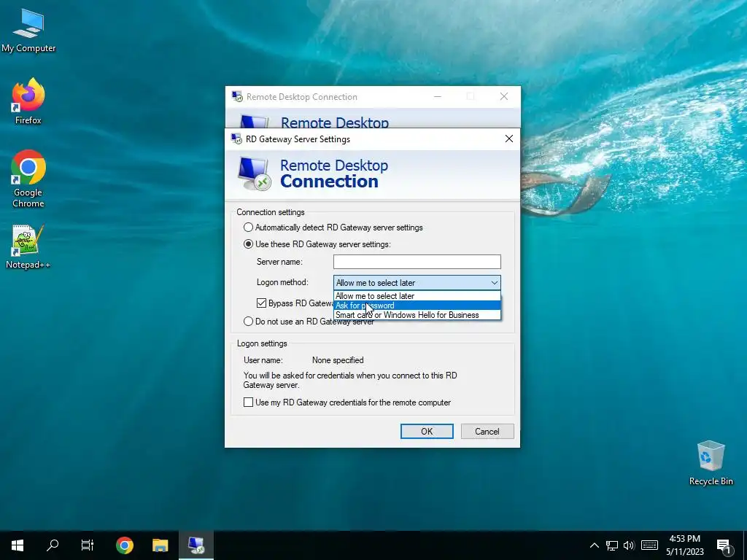The width and height of the screenshot is (747, 560).
Task: Open My Computer desktop icon
Action: point(28,31)
